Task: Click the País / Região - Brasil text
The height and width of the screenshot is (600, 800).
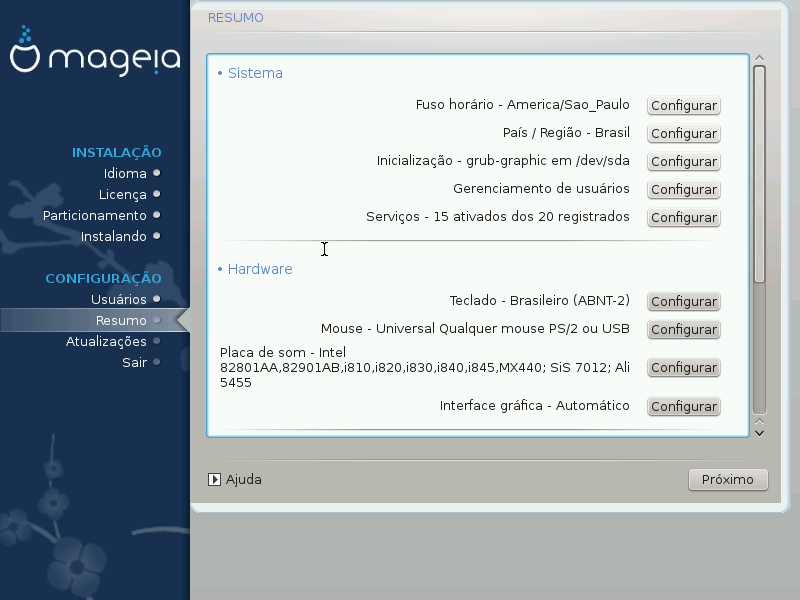Action: click(x=566, y=133)
